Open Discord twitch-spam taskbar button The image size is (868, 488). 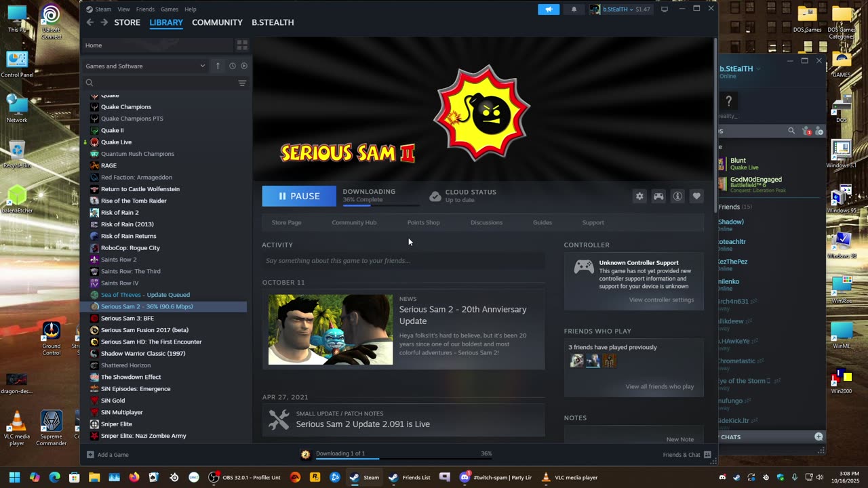tap(496, 477)
